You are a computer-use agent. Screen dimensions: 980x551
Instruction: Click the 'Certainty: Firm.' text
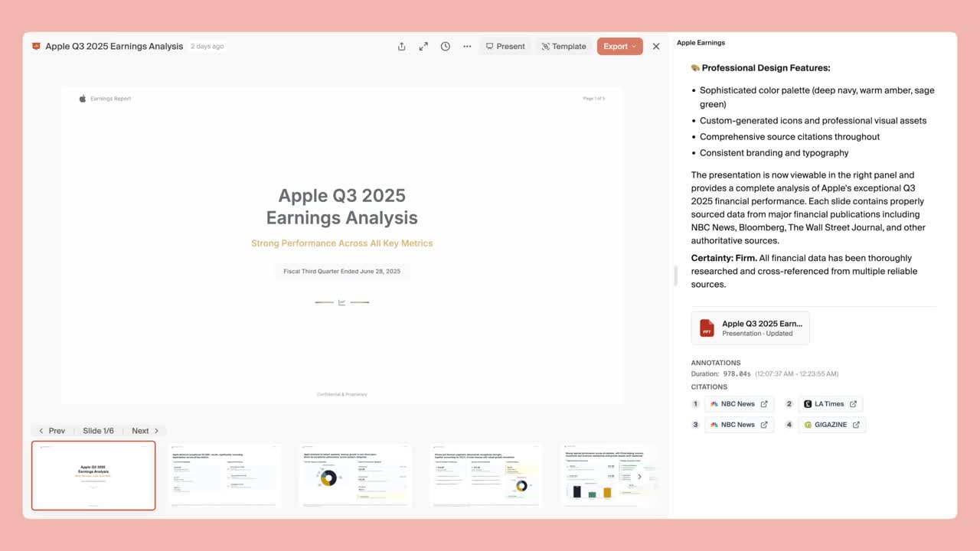click(x=724, y=258)
